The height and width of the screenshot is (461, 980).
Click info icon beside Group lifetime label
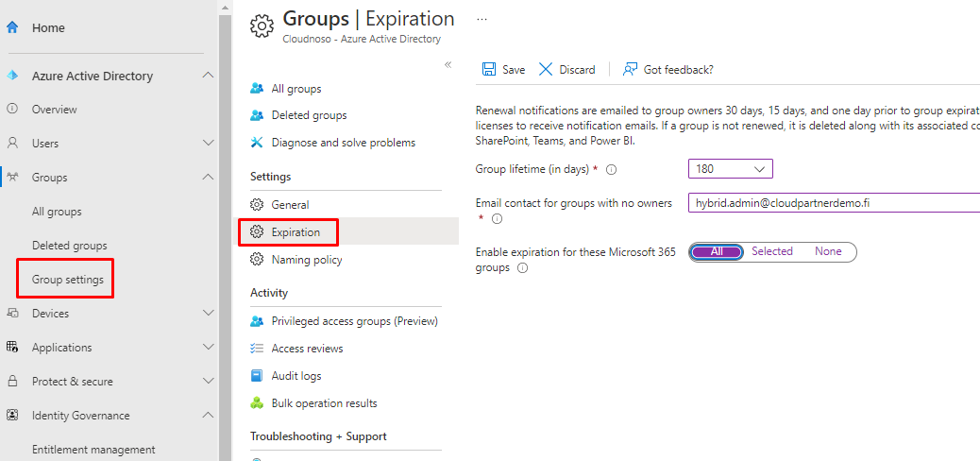611,170
